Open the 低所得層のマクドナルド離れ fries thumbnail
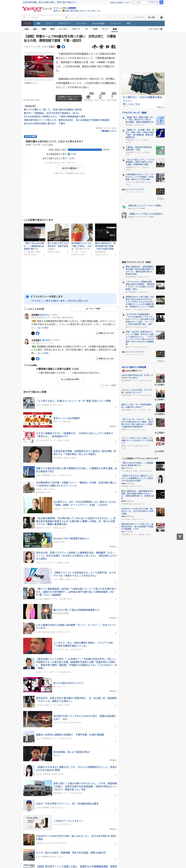Viewport: 186px width, 868px height. point(82,232)
